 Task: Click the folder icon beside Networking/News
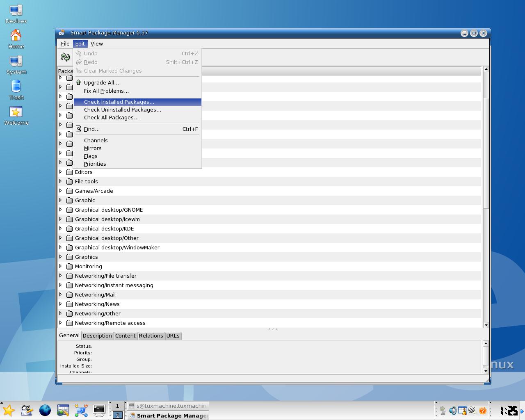click(70, 304)
